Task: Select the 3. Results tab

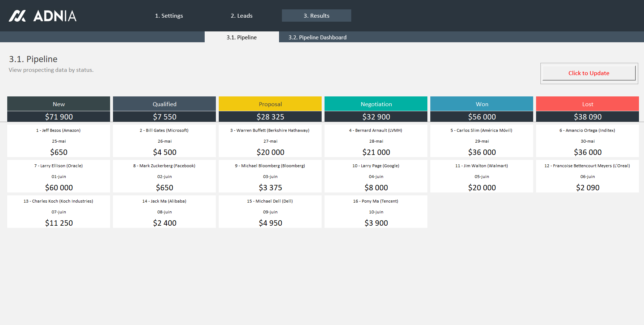Action: point(316,16)
